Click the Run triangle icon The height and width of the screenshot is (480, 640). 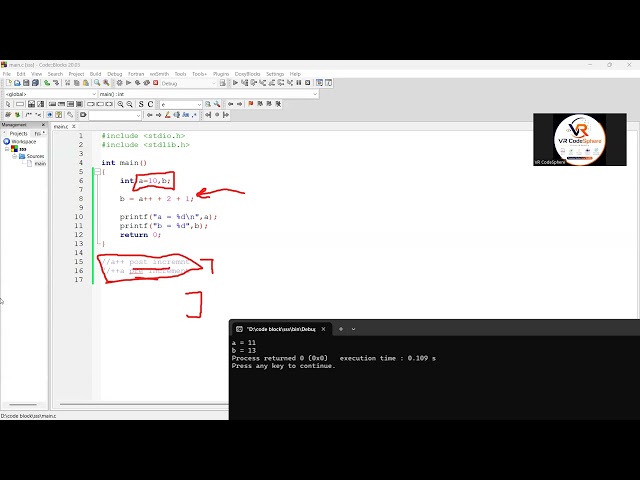pos(129,83)
